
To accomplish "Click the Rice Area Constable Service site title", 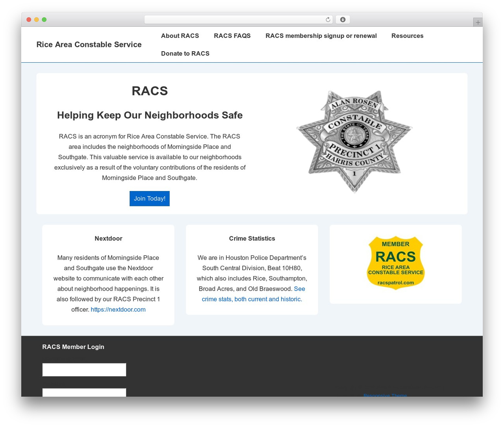I will pyautogui.click(x=89, y=45).
